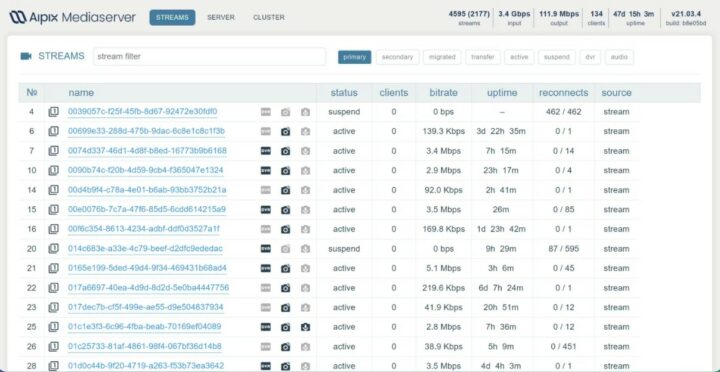Open stream 014c683e-a33e-4c79-beef-d2dfc9ededac
Screen dimensions: 720x372
coord(145,248)
